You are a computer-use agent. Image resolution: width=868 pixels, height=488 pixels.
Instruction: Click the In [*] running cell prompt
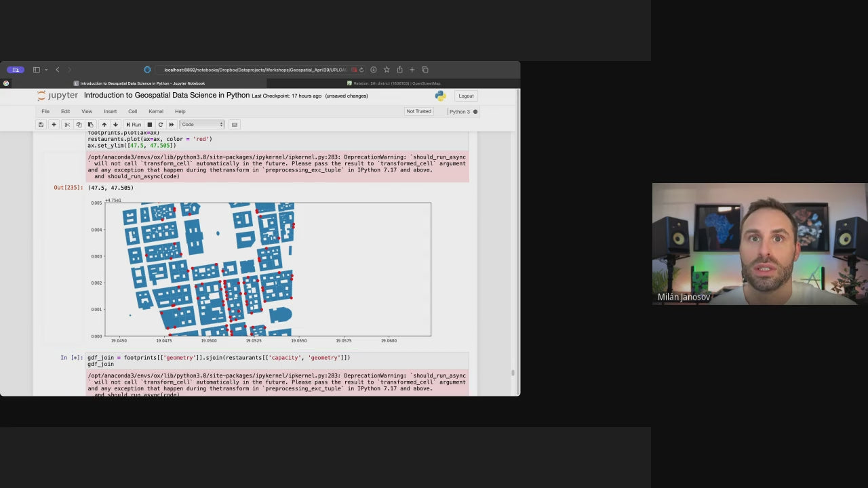click(71, 357)
